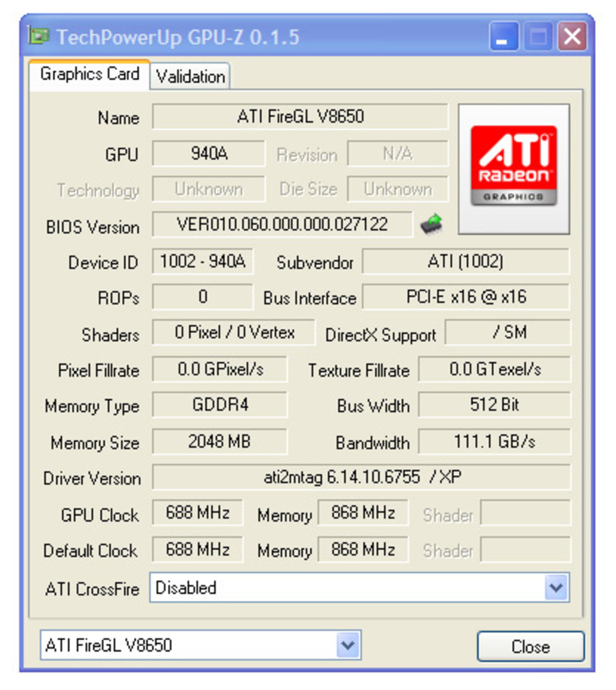
Task: Click the "Subvendor" label
Action: click(x=314, y=263)
